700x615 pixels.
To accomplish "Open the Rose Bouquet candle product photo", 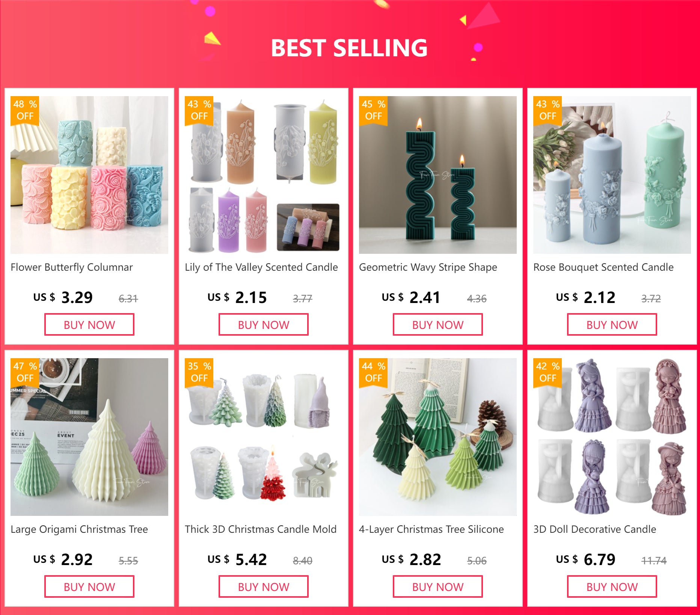I will tap(612, 175).
